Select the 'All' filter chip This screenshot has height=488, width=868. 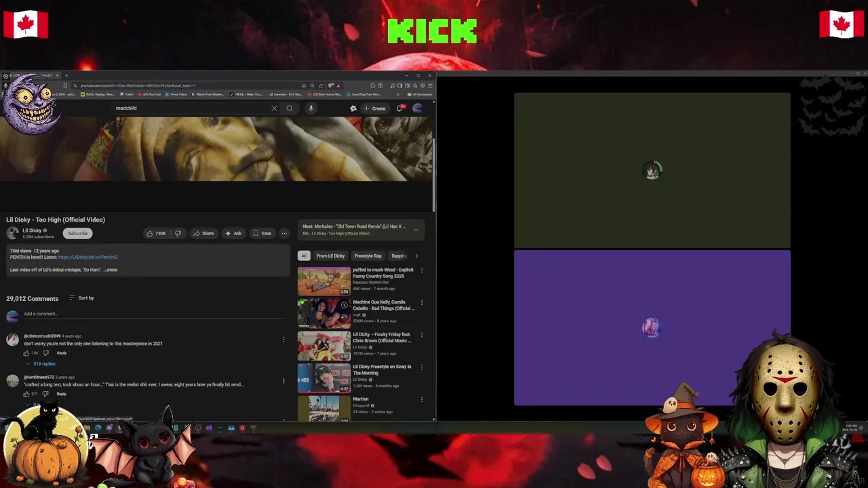coord(304,256)
